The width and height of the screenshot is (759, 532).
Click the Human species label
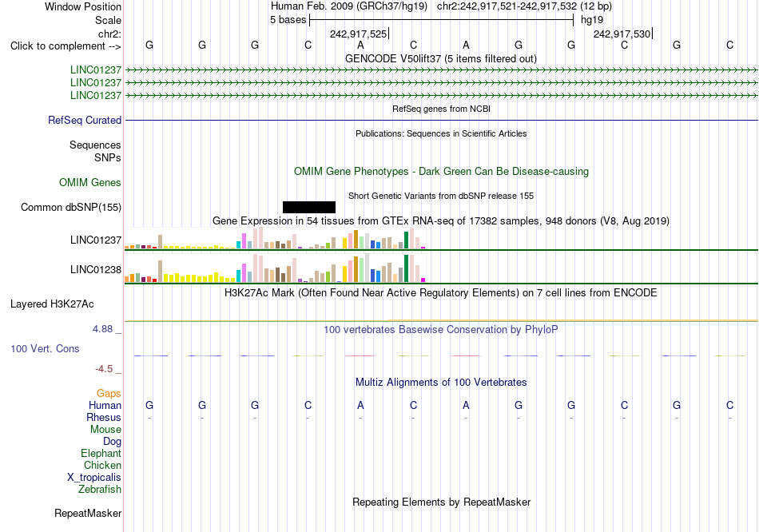pyautogui.click(x=105, y=405)
